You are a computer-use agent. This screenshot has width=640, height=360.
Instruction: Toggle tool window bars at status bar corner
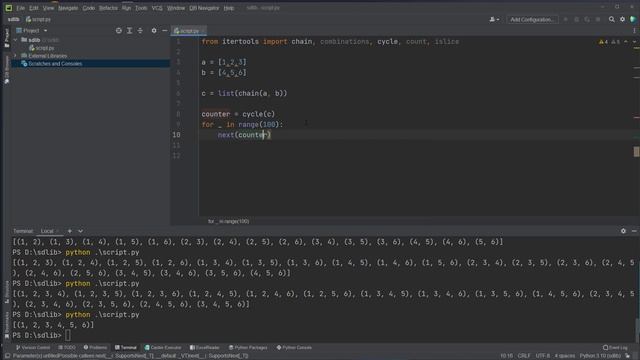point(7,356)
